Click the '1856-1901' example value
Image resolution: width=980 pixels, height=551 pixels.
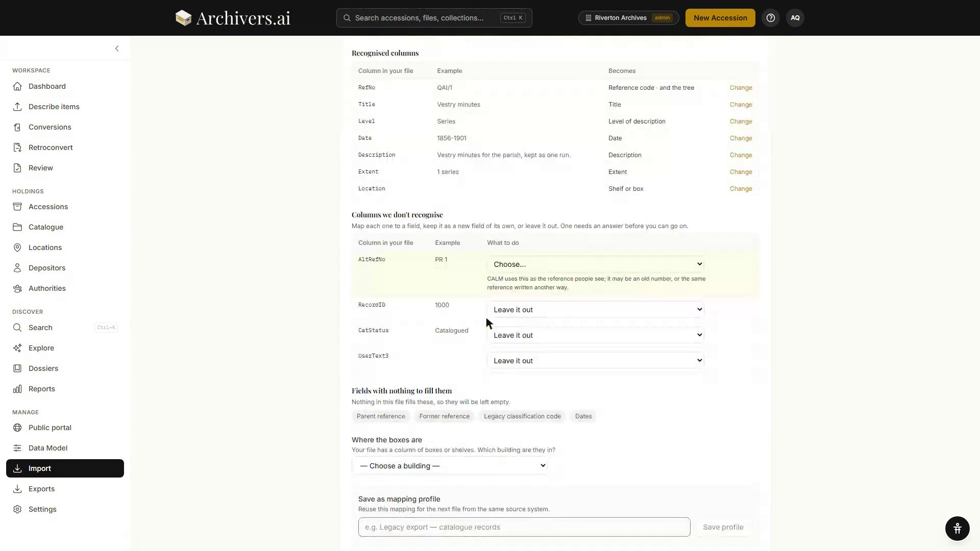(x=451, y=138)
